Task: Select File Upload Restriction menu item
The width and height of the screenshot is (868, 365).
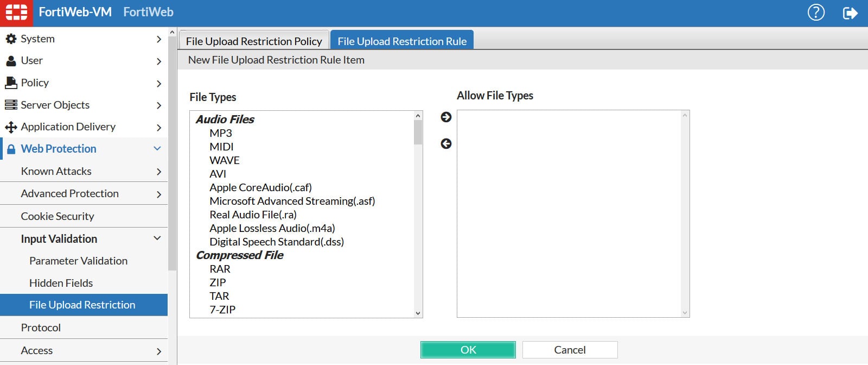Action: coord(84,305)
